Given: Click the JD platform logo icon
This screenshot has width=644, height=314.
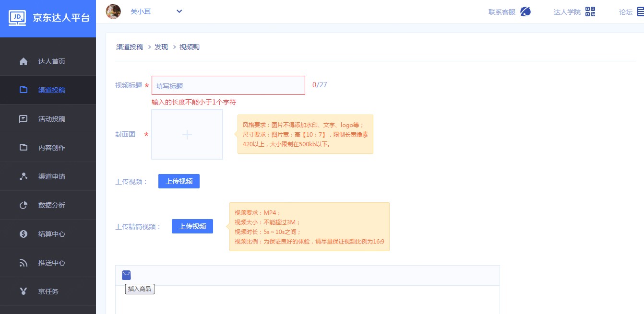Looking at the screenshot, I should click(18, 18).
